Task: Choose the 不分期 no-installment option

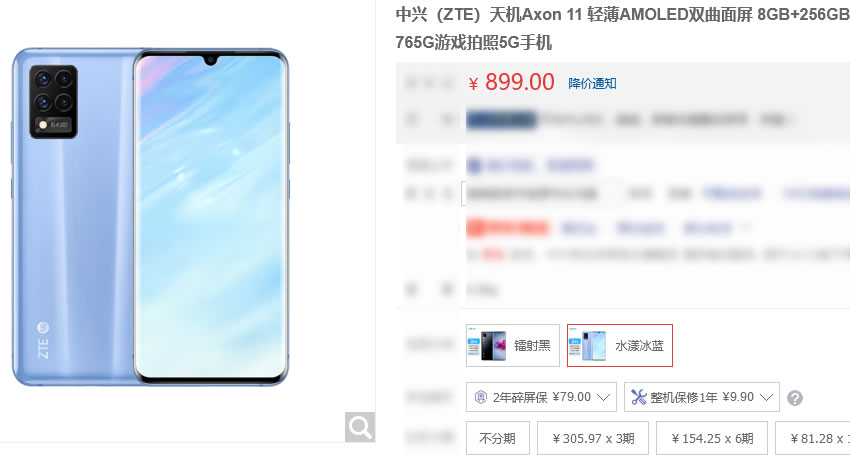Action: tap(498, 438)
